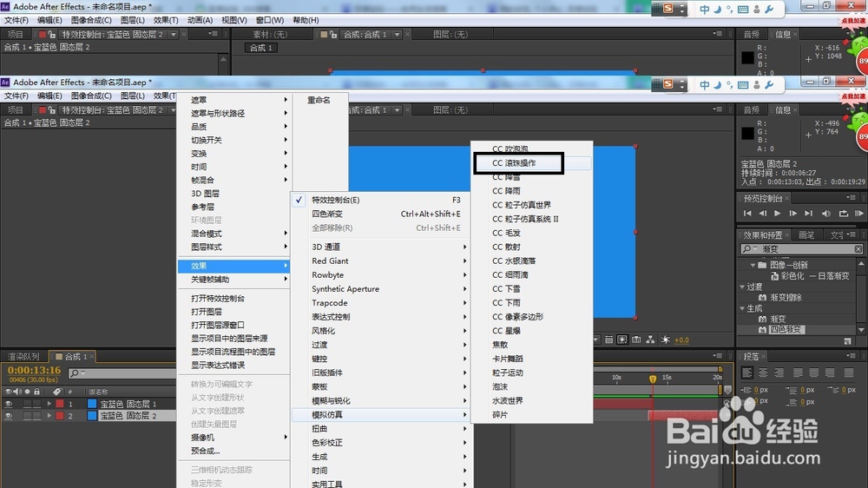Click current time 0:00:13:16 display
The width and height of the screenshot is (868, 488).
tap(35, 370)
